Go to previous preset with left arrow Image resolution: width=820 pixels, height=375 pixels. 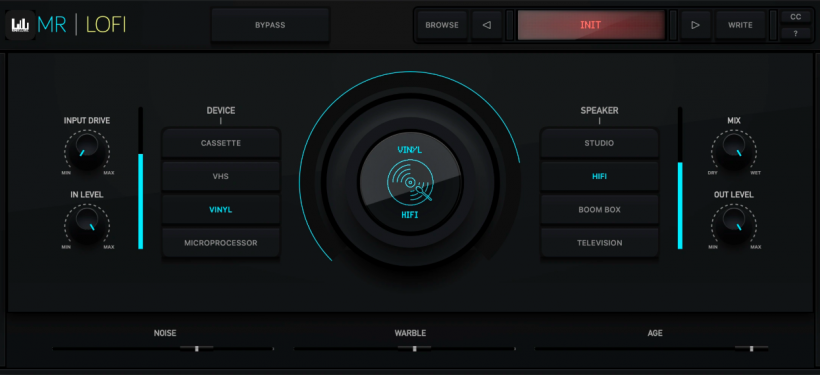(486, 25)
